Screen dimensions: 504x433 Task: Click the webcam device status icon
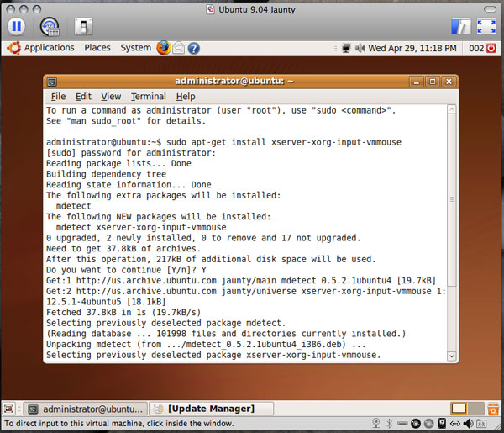click(375, 424)
